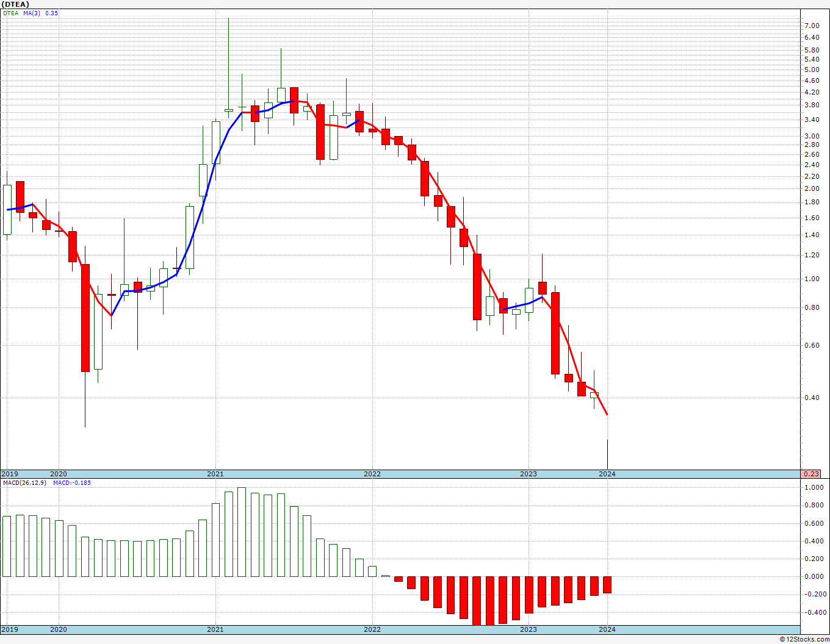830x644 pixels.
Task: Click 2024 on the price chart time axis
Action: pos(607,474)
